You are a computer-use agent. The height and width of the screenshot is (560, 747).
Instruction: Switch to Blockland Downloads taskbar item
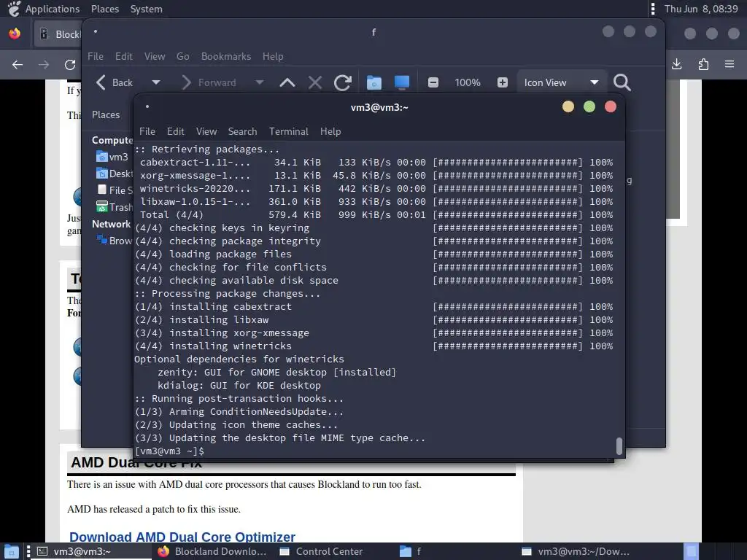pyautogui.click(x=212, y=551)
